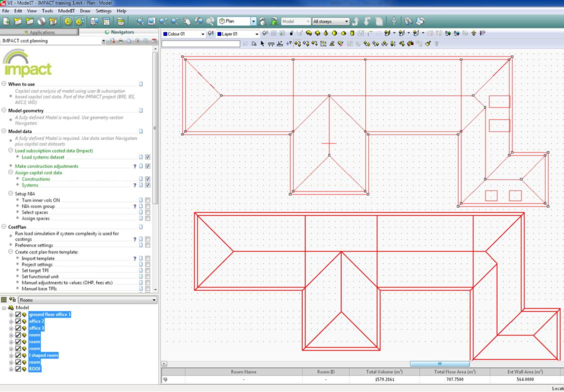Click the pyramid shape icon
Image resolution: width=564 pixels, height=392 pixels.
point(326,33)
